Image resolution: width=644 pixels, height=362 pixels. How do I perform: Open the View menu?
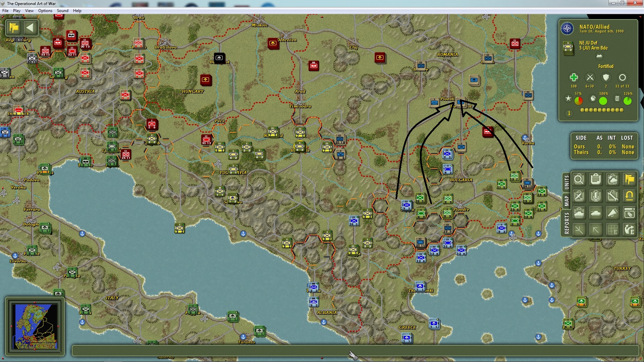[x=29, y=11]
